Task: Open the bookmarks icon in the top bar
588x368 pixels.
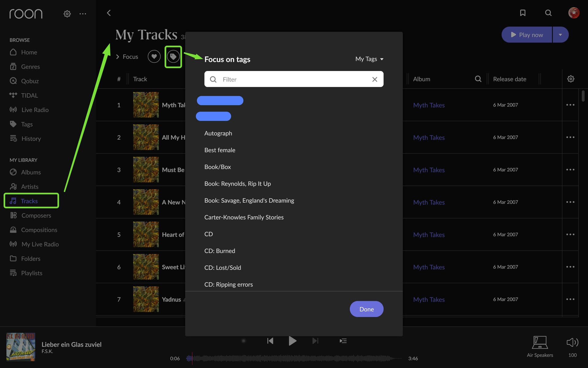Action: pos(523,13)
